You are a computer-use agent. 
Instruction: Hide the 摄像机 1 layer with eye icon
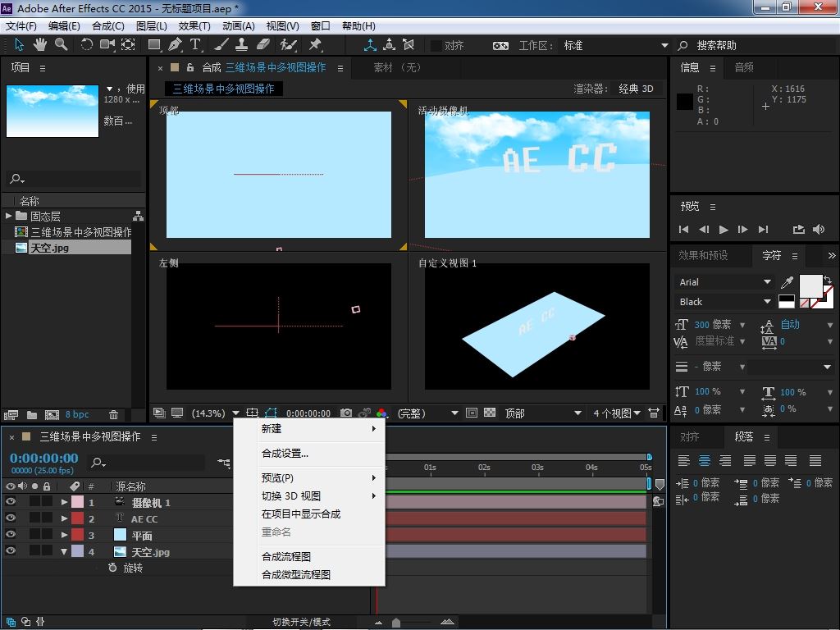click(11, 502)
